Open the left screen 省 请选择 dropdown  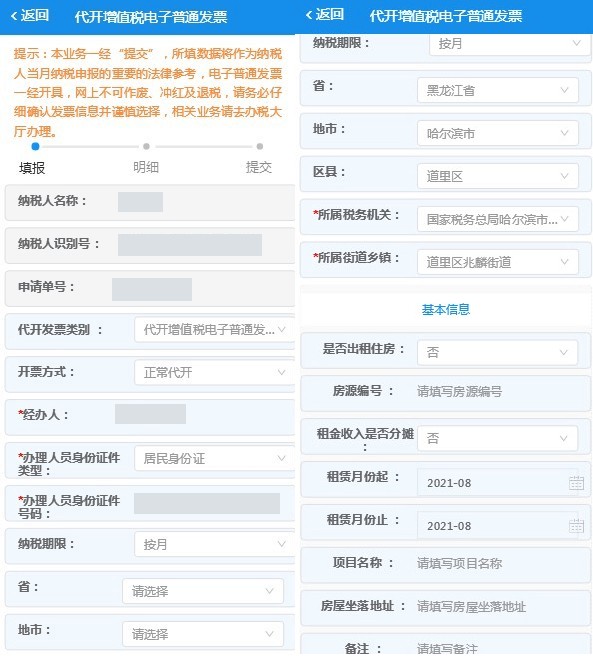(203, 591)
